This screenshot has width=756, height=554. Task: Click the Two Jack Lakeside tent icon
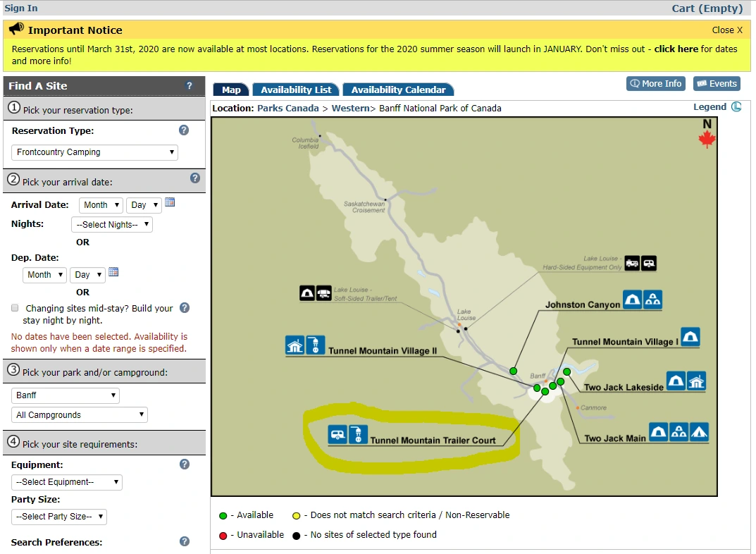coord(676,381)
